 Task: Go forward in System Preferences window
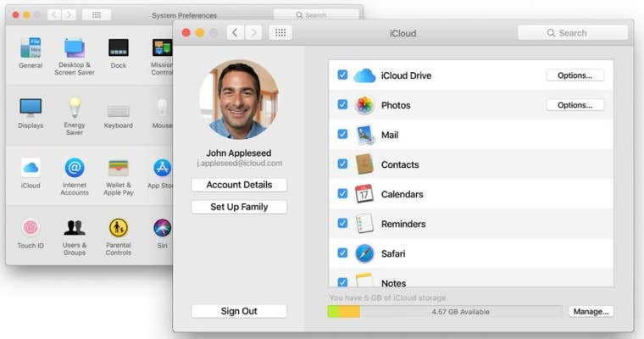click(x=69, y=15)
